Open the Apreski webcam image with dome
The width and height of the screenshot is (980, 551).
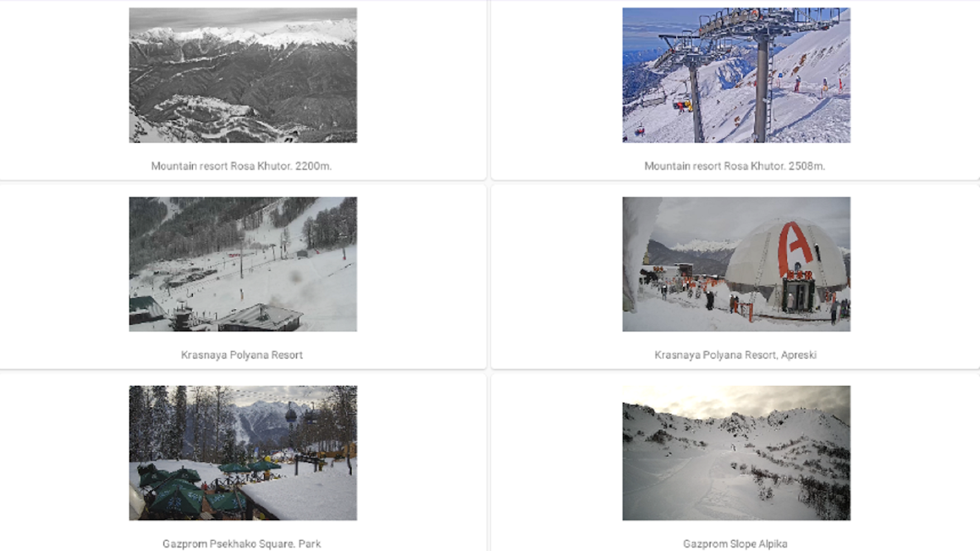[x=736, y=264]
